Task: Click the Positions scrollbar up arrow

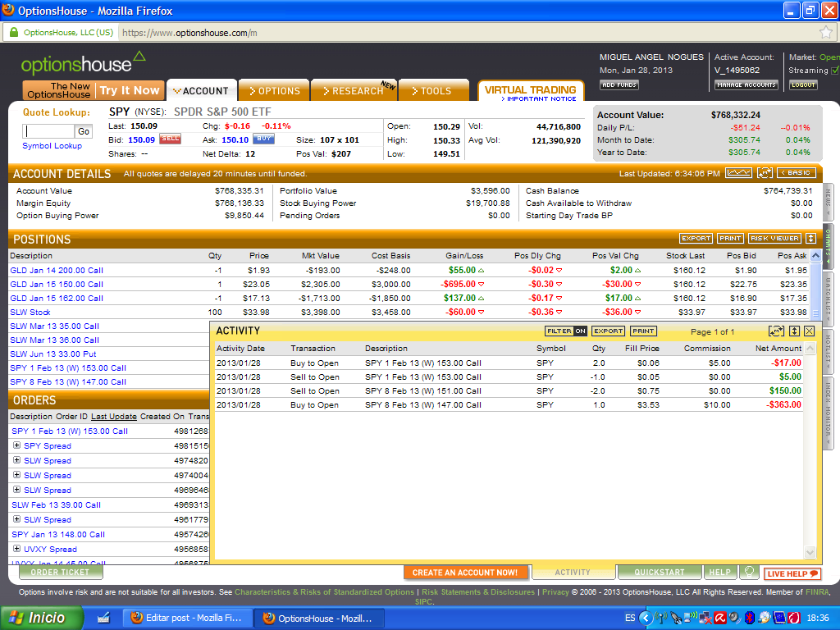Action: point(815,256)
